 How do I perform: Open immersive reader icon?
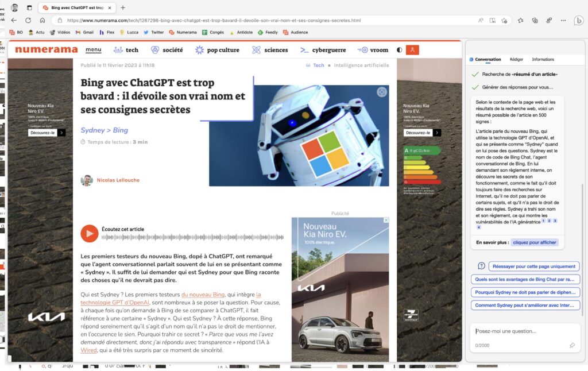(492, 20)
